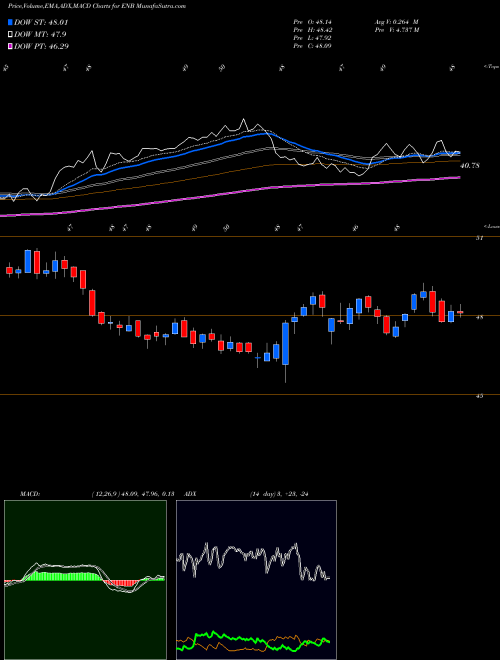Click the 'Pre C: 48.09' value
Screen dimensions: 500x660
312,46
